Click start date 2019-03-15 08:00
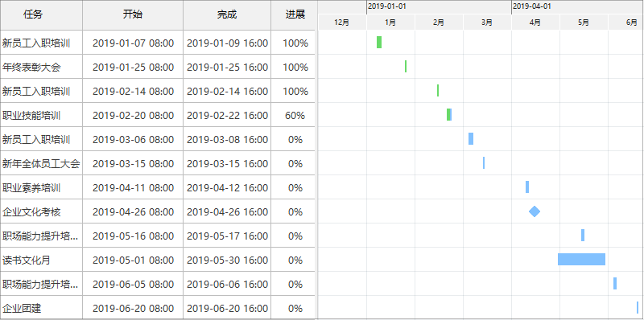This screenshot has height=320, width=644. coord(133,164)
